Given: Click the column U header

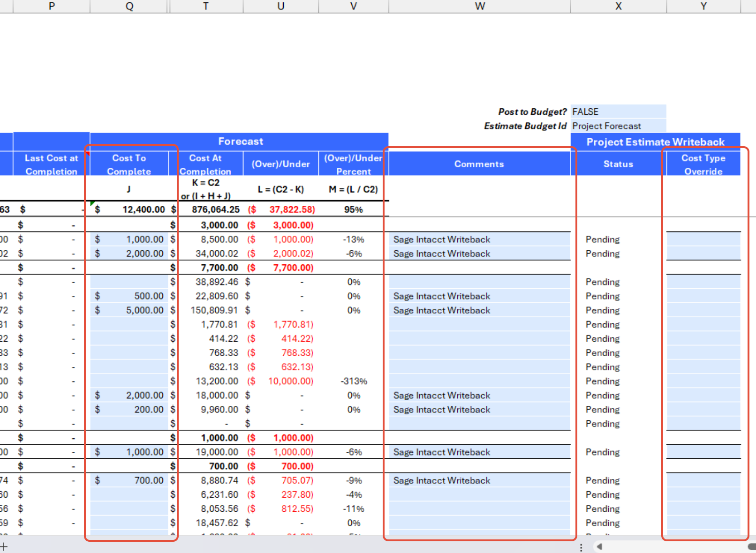Looking at the screenshot, I should 281,6.
